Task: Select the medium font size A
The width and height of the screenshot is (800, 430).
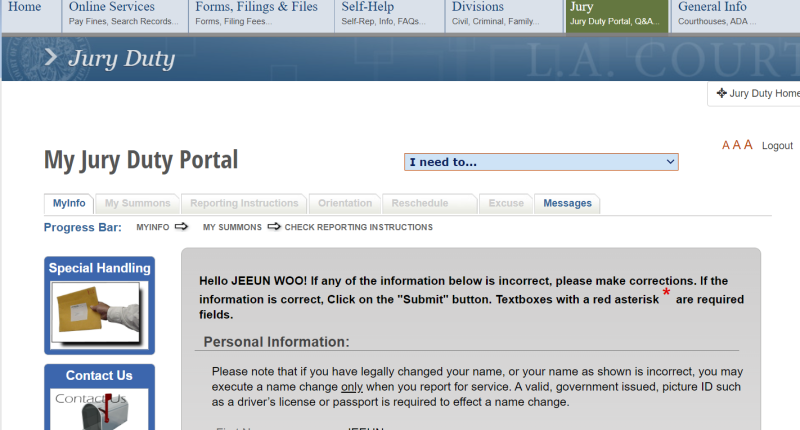Action: pyautogui.click(x=736, y=145)
